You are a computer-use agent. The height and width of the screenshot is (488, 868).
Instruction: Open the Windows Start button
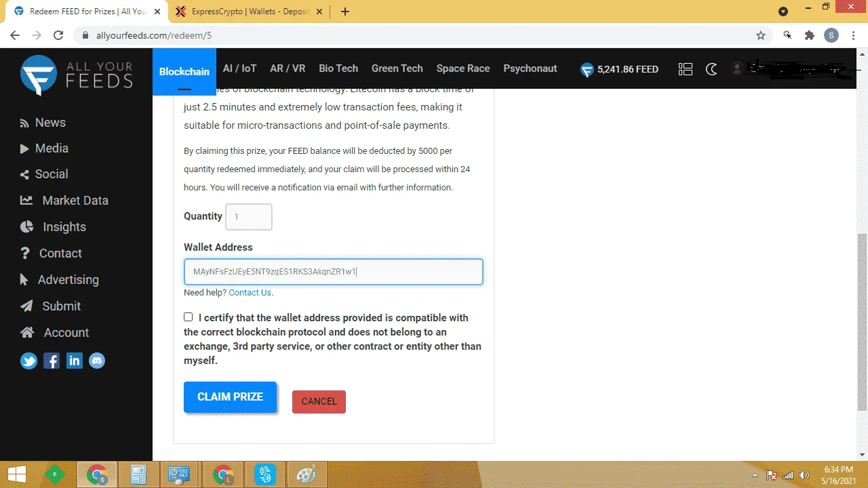tap(17, 474)
